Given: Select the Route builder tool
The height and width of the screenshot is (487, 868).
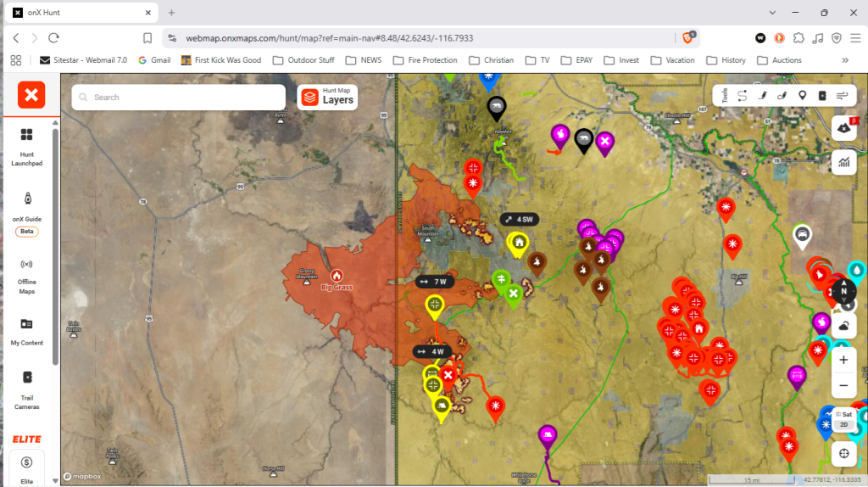Looking at the screenshot, I should coord(742,96).
